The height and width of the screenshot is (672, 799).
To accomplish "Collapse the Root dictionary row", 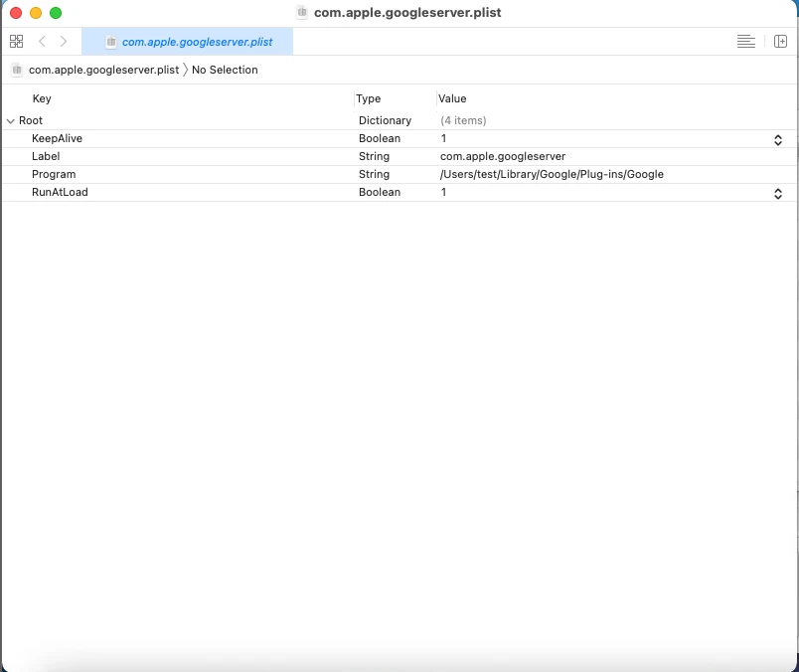I will (10, 120).
